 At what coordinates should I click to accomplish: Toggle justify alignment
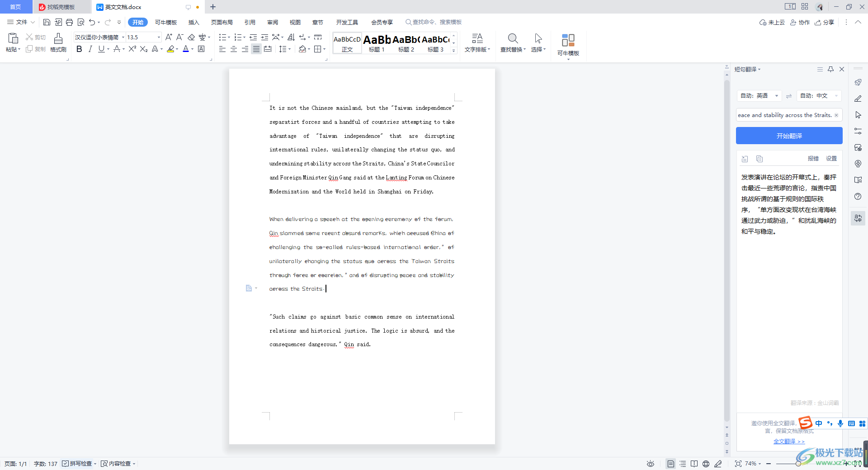click(256, 49)
